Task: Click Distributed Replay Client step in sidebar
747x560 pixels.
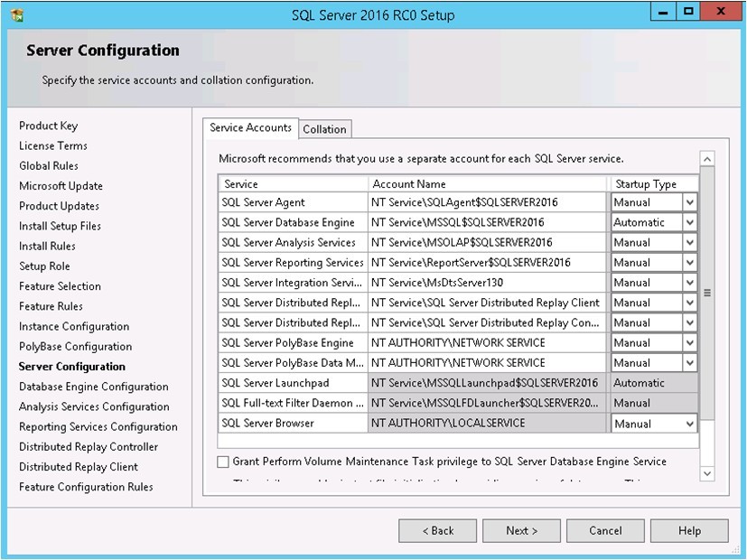Action: point(79,466)
